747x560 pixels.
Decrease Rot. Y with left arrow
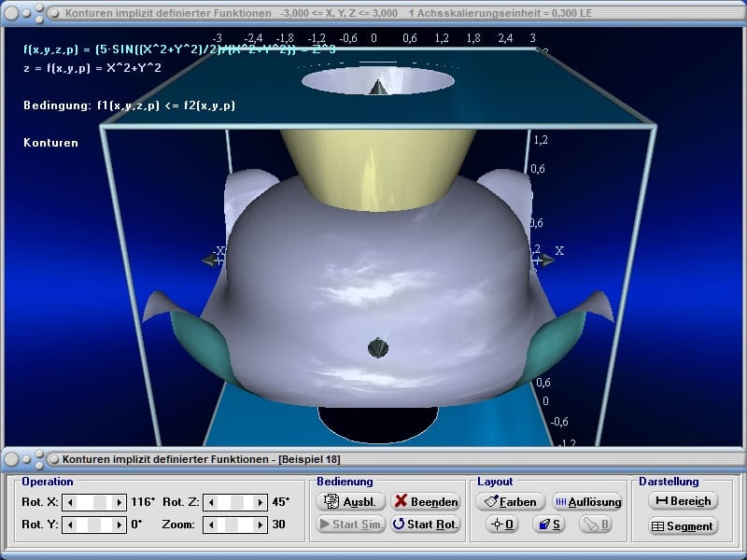[x=70, y=525]
